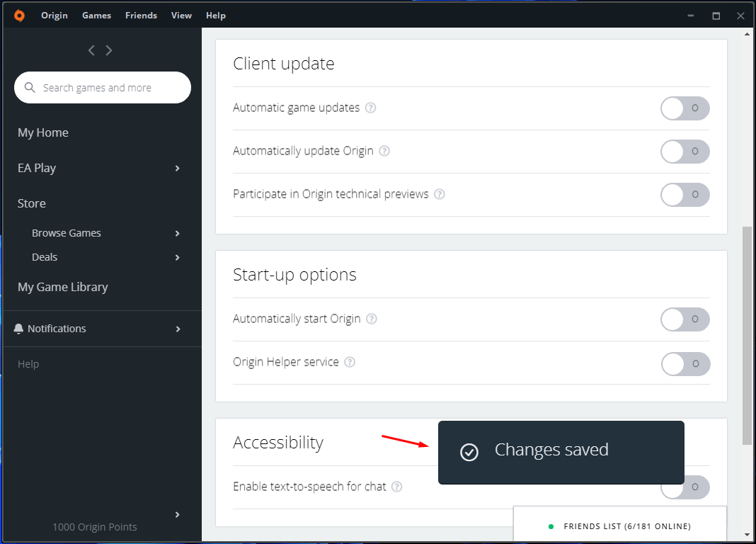The image size is (756, 544).
Task: Open the Store page
Action: click(32, 203)
